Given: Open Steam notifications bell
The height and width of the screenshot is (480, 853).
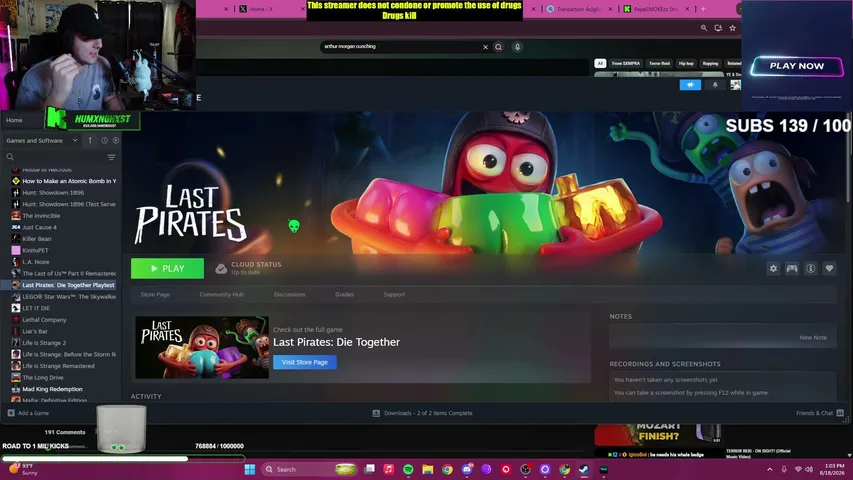Looking at the screenshot, I should 715,85.
